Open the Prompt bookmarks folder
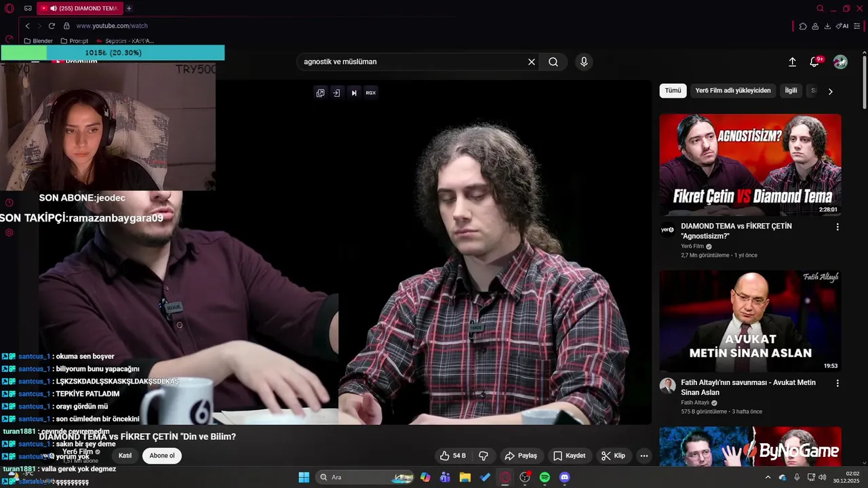The image size is (868, 488). tap(74, 41)
